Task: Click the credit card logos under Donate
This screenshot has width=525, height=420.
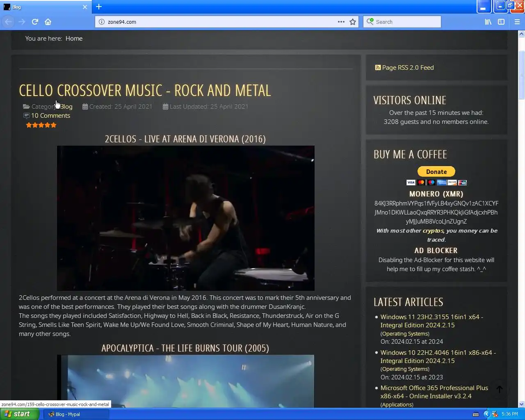Action: [436, 182]
